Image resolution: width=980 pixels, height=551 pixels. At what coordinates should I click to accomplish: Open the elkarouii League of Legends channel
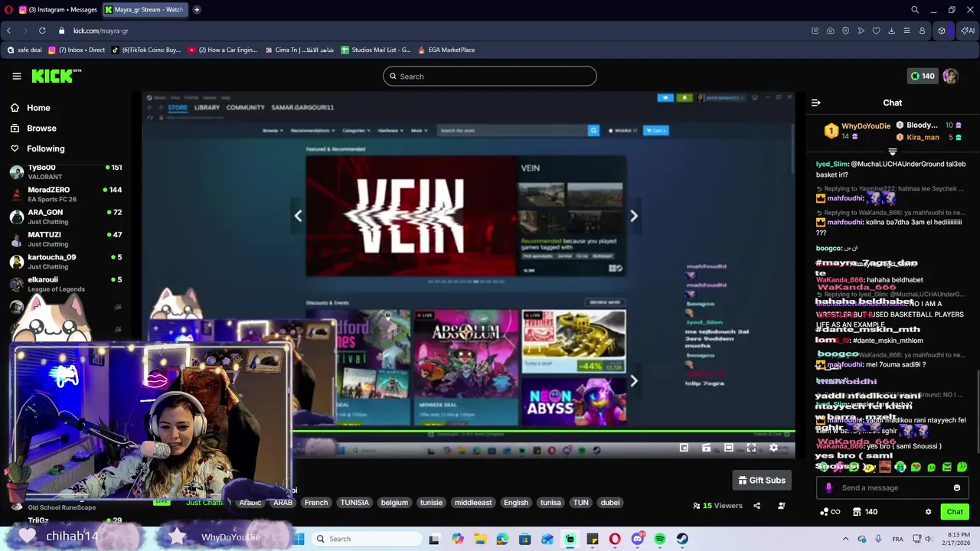tap(65, 284)
